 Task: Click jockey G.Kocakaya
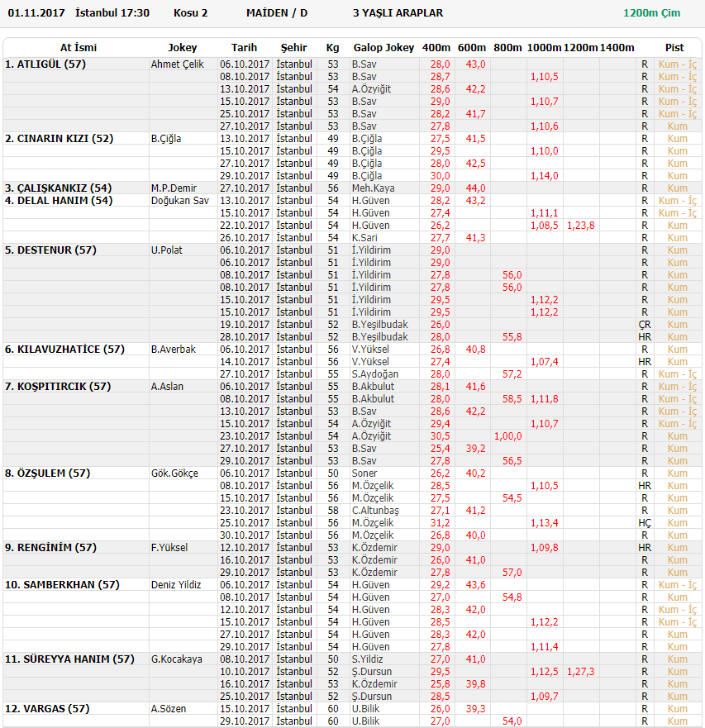(x=177, y=659)
